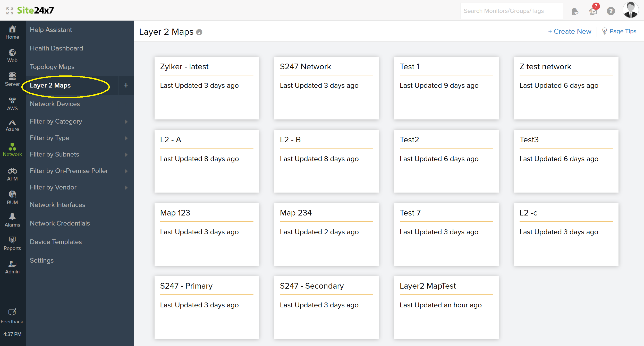
Task: Click the Server icon in sidebar
Action: [x=12, y=78]
